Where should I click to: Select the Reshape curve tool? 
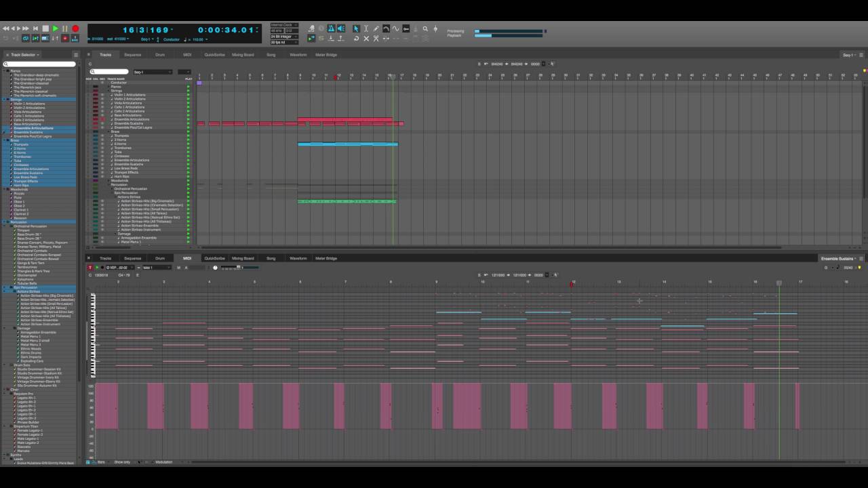386,28
